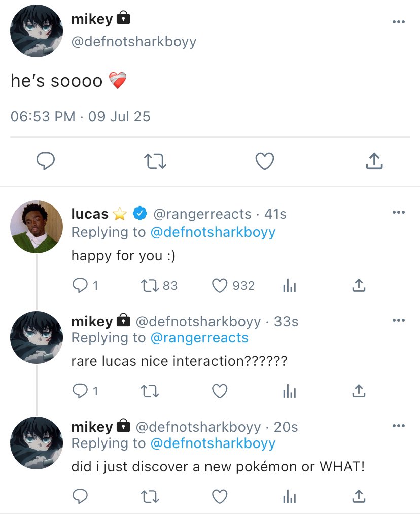Open lucas's profile picture
The width and height of the screenshot is (420, 515).
pyautogui.click(x=37, y=227)
